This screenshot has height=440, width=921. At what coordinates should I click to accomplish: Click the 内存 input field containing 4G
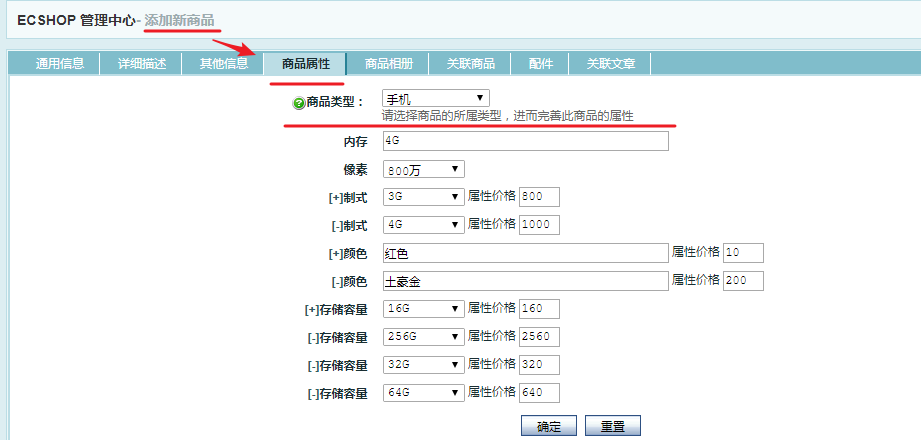525,142
